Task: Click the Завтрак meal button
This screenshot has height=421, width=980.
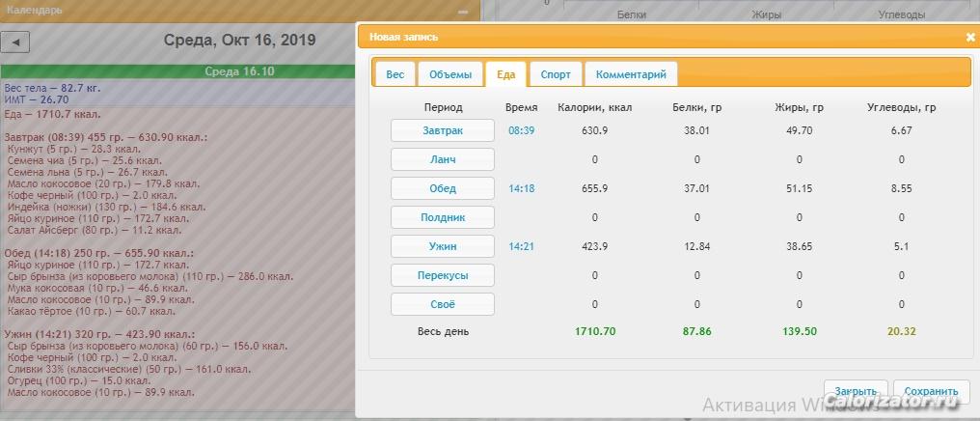Action: tap(442, 130)
